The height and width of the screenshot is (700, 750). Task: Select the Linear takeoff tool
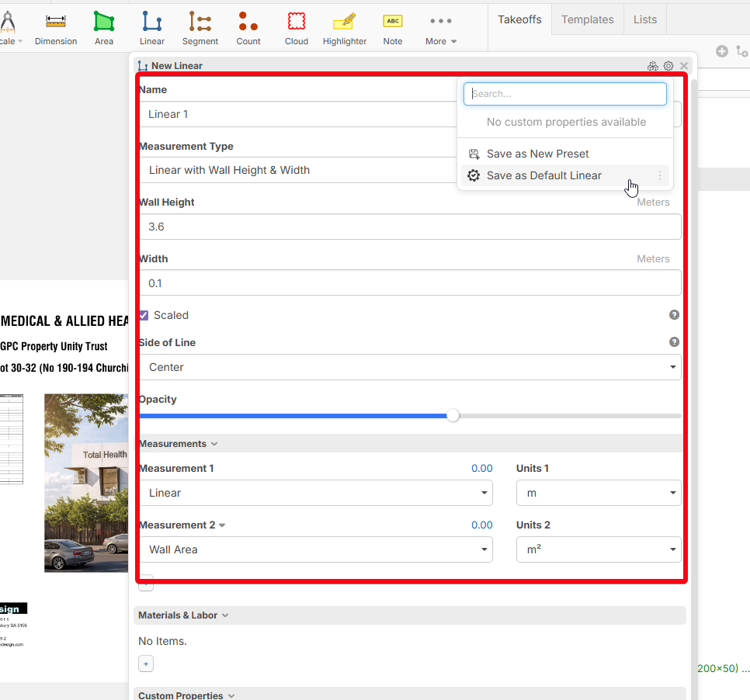point(152,28)
